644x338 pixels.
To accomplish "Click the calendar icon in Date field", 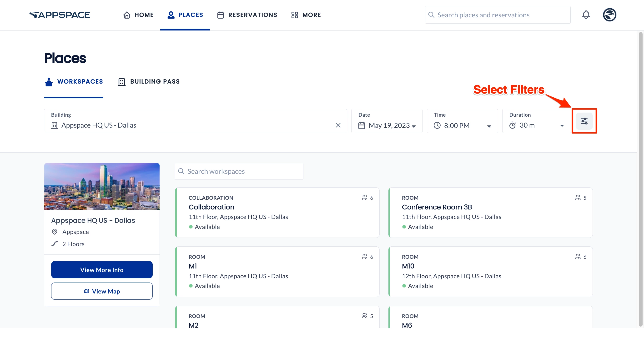I will (362, 125).
